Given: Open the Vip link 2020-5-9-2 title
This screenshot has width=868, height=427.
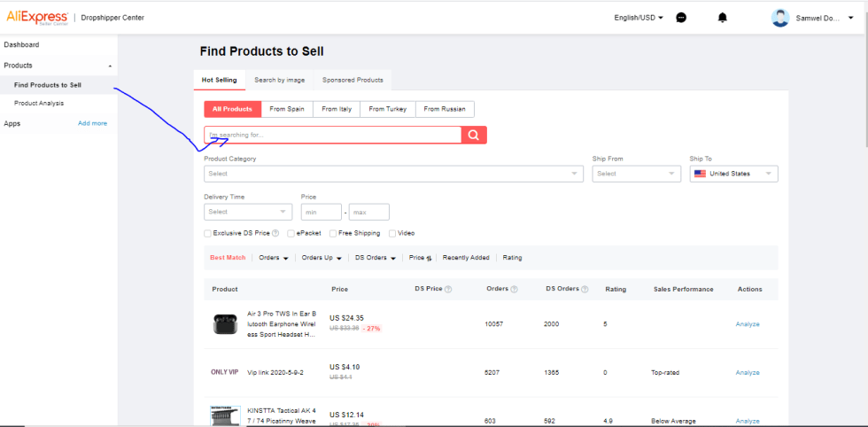Looking at the screenshot, I should pos(275,373).
